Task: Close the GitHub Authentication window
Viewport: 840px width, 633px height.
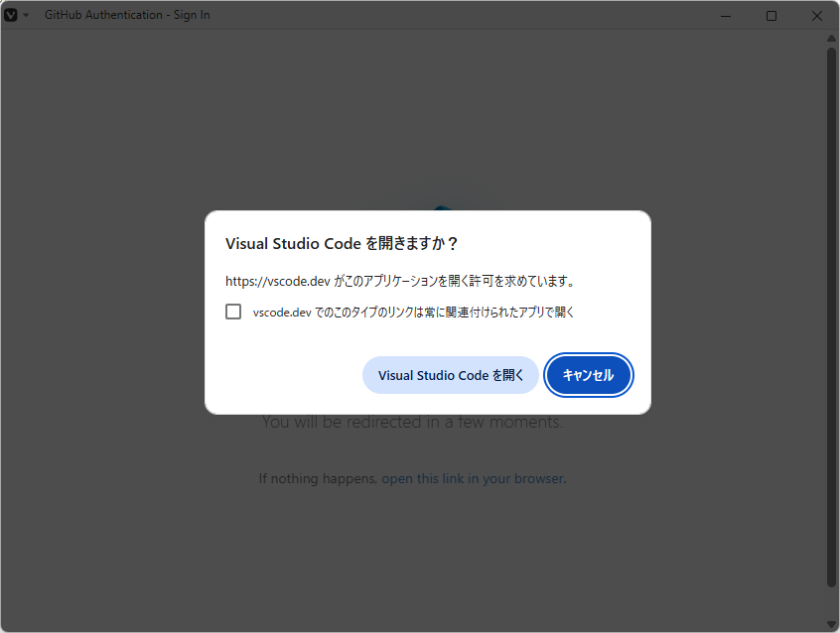Action: coord(816,16)
